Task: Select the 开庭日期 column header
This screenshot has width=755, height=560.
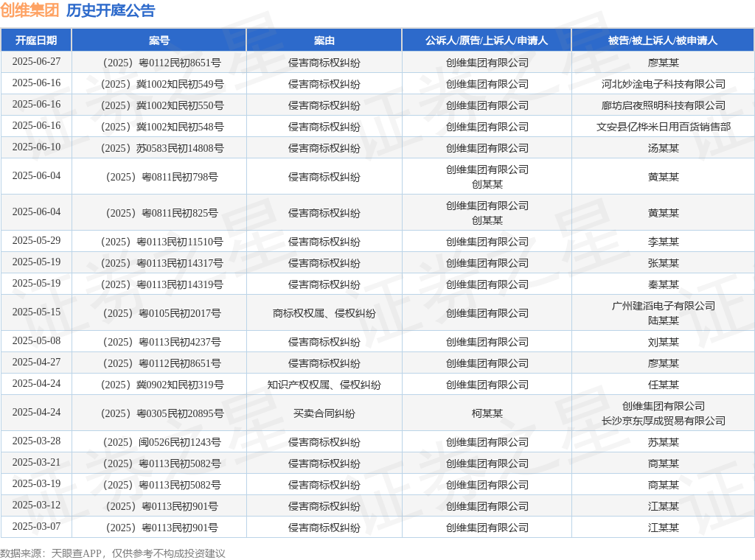Action: (36, 41)
